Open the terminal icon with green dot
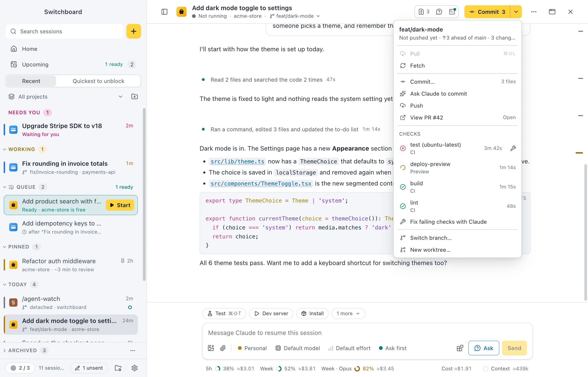Viewport: 588px width, 377px height. 452,12
